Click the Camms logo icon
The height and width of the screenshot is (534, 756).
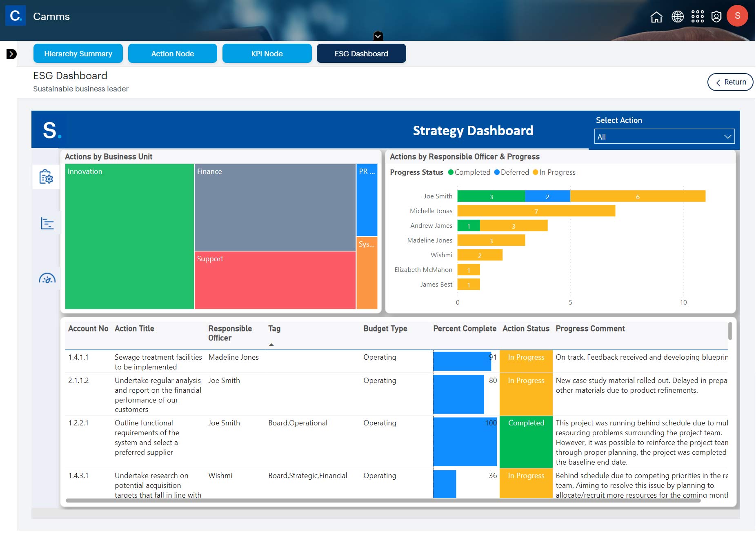point(16,16)
